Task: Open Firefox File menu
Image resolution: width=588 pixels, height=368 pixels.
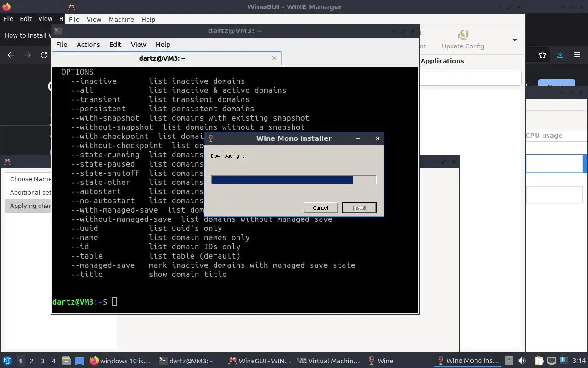Action: pos(8,19)
